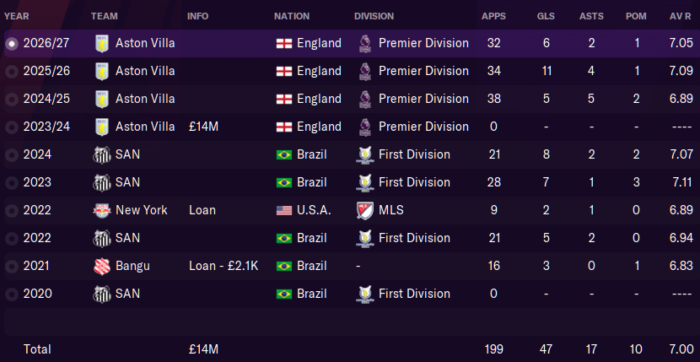
Task: Click the Santos crest in 2024 row
Action: [x=102, y=155]
